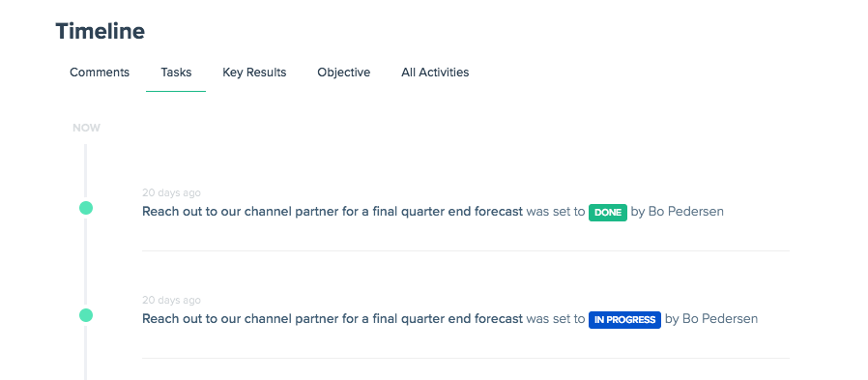868x380 pixels.
Task: View the All Activities tab
Action: click(435, 73)
